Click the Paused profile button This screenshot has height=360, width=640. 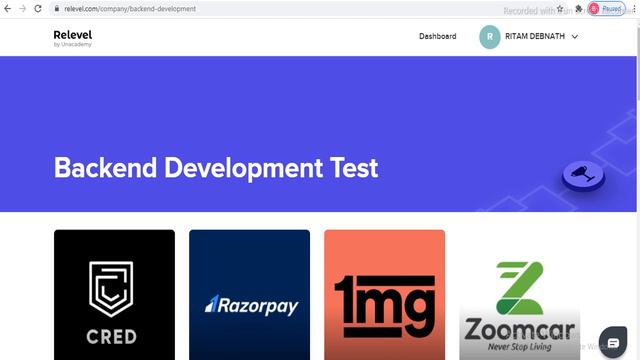pos(607,9)
